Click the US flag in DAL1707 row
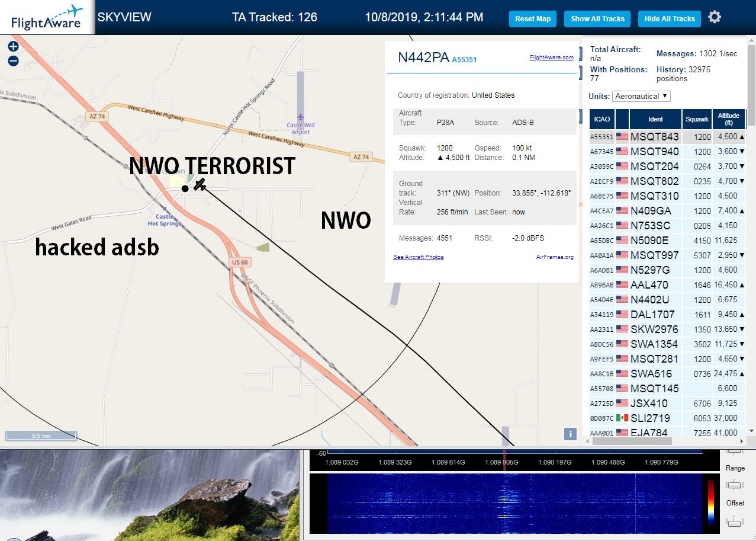This screenshot has width=756, height=541. click(622, 315)
